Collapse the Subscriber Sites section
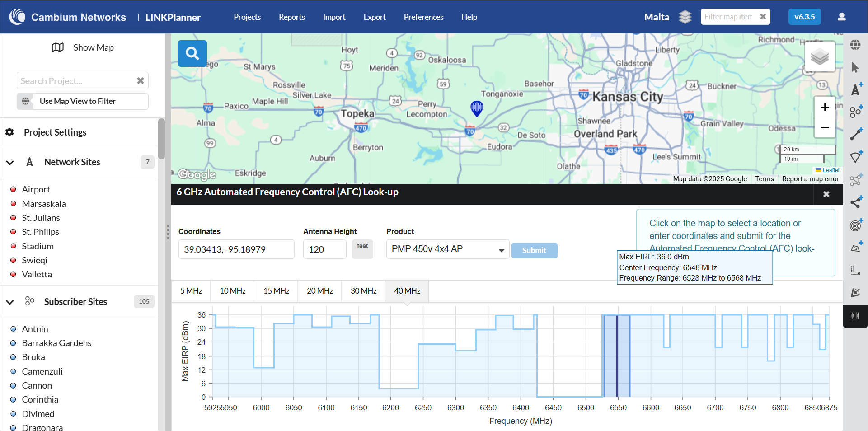This screenshot has height=431, width=868. 10,302
